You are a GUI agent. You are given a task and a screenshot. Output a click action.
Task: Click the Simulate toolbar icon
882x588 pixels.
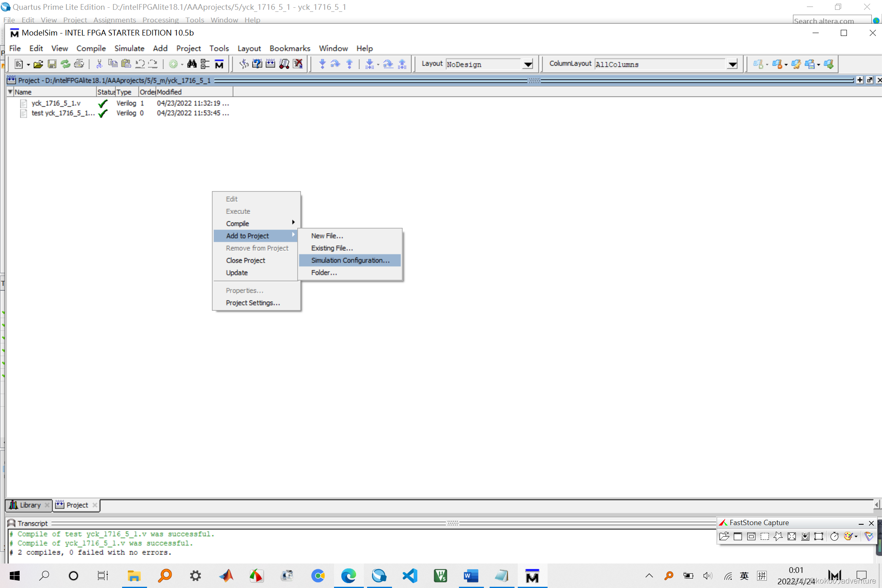(284, 64)
